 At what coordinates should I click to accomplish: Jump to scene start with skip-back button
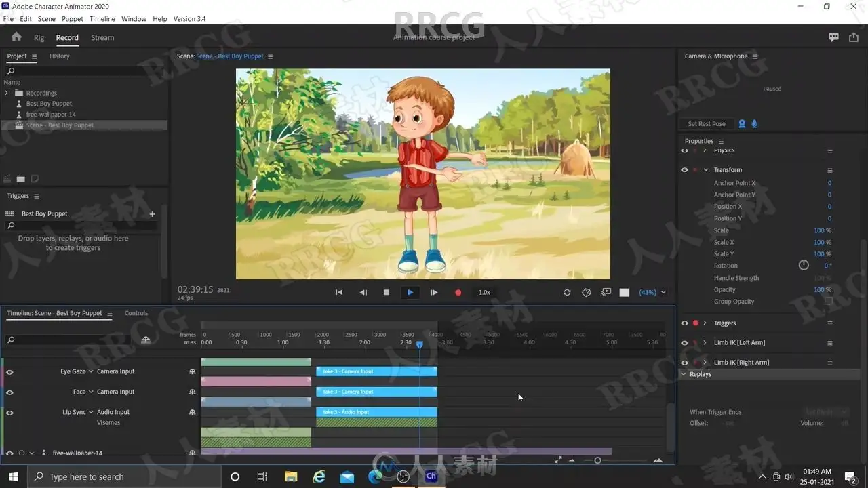(339, 292)
